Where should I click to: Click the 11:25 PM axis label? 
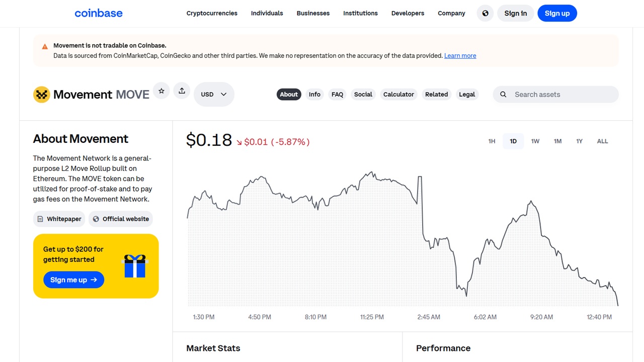tap(372, 317)
